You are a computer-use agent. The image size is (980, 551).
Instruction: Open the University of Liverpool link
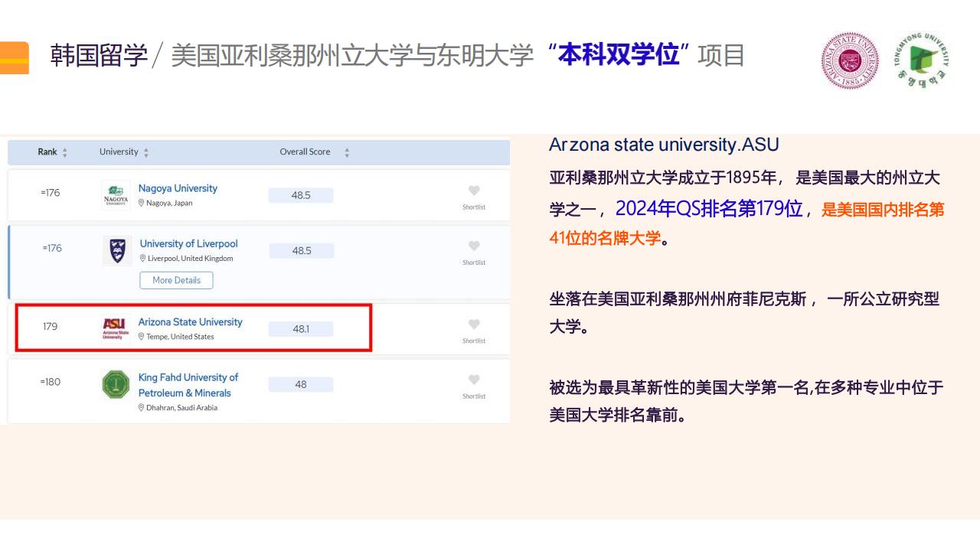click(188, 243)
